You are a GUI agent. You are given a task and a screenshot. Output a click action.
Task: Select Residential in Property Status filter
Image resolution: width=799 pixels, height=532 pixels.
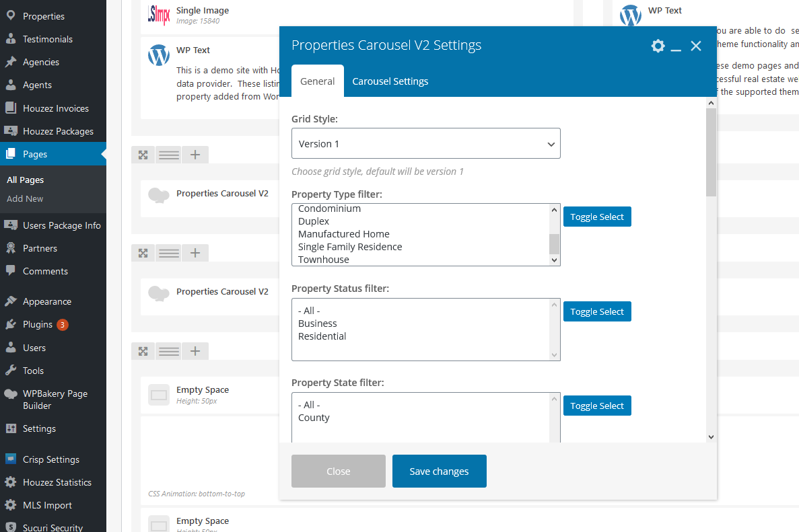322,336
